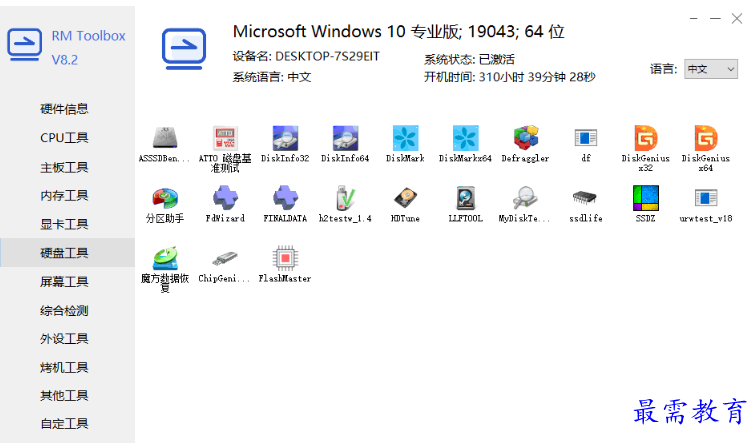
Task: Open 魔方数据恢复 data recovery
Action: point(165,259)
